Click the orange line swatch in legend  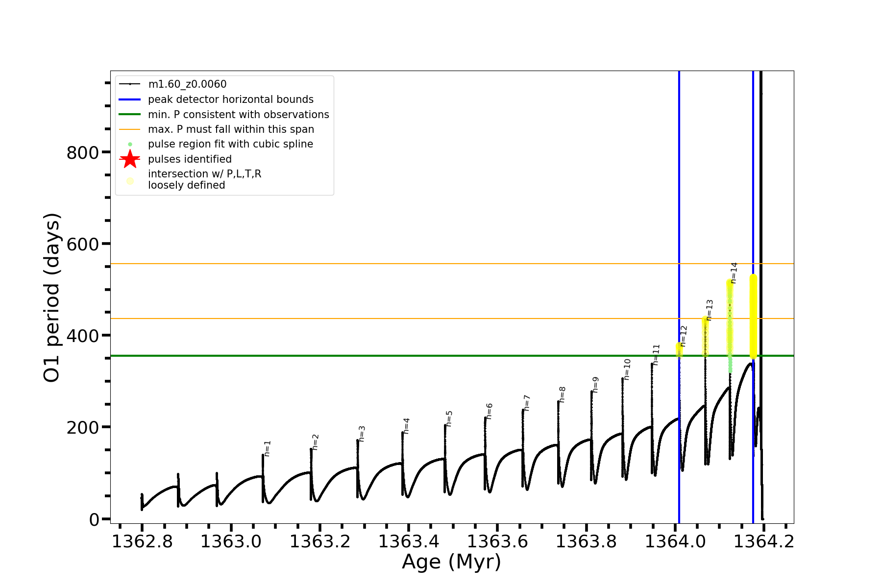pyautogui.click(x=130, y=129)
